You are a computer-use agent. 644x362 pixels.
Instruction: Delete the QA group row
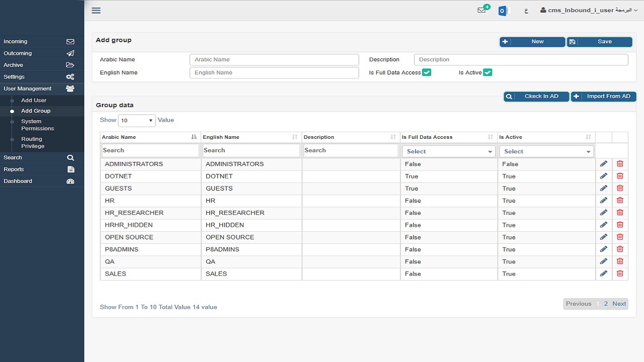point(620,261)
